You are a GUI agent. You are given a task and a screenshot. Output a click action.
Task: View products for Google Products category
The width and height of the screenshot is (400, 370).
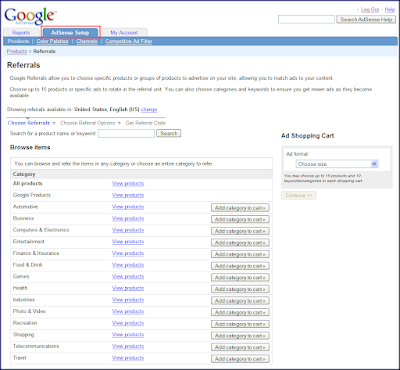(x=128, y=195)
